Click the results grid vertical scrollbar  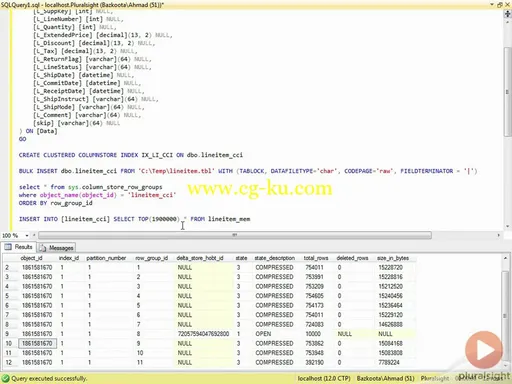tap(506, 315)
